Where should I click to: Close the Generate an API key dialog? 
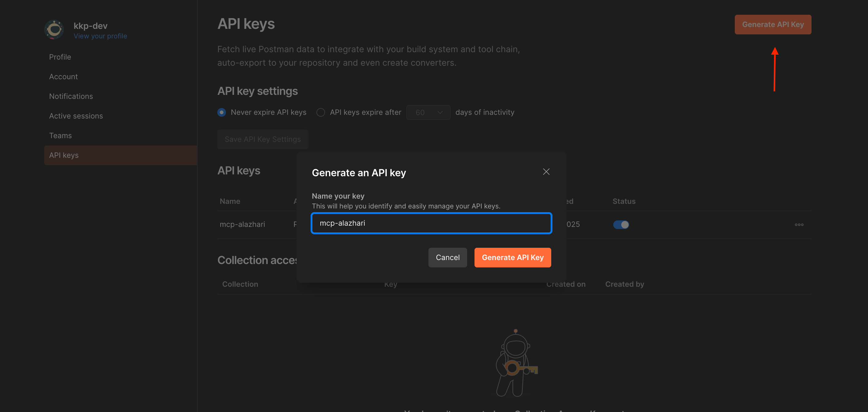[x=546, y=172]
